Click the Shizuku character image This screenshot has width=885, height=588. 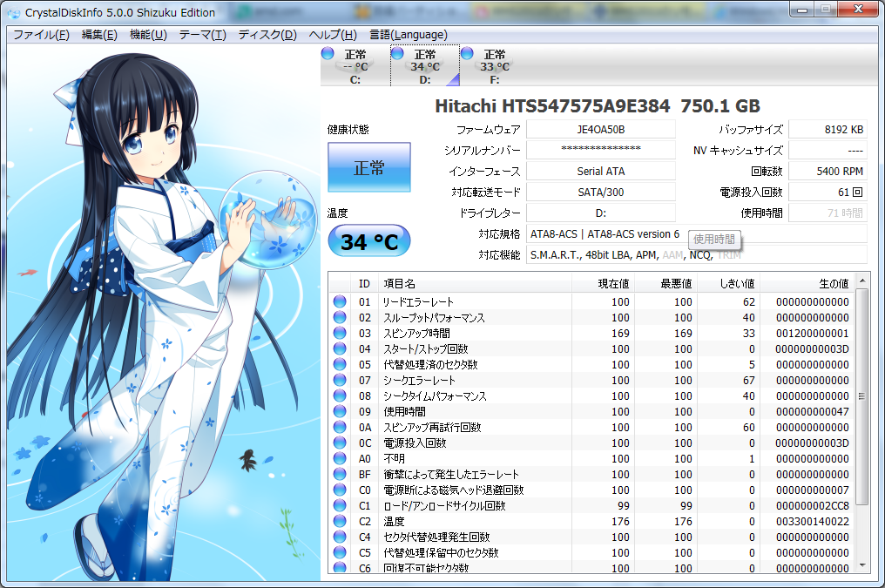(163, 314)
